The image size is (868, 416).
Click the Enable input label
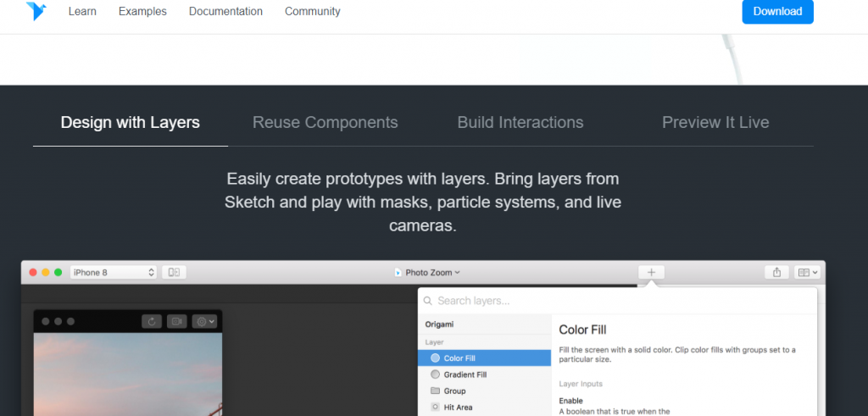click(x=570, y=401)
